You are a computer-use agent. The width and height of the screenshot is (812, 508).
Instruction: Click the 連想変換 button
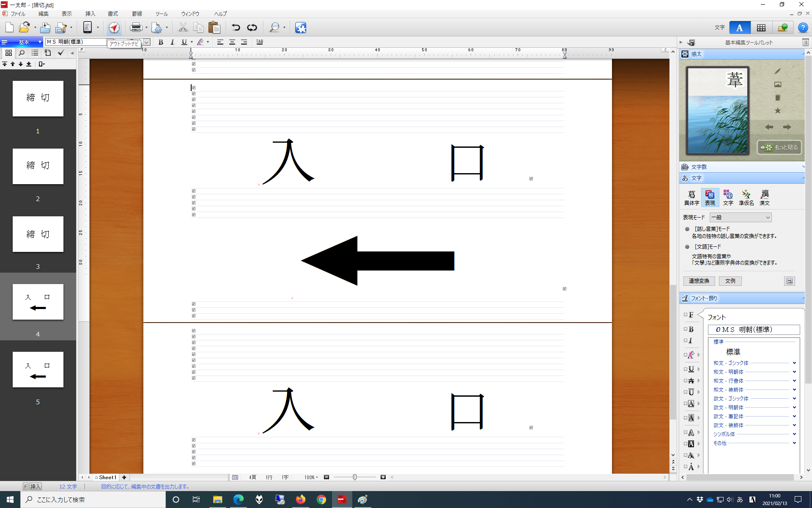[x=699, y=281]
